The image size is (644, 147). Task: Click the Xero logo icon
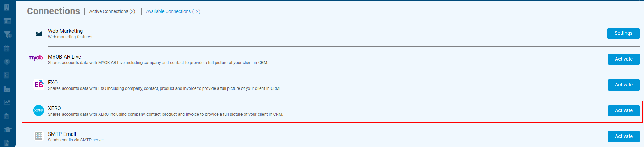[x=38, y=110]
